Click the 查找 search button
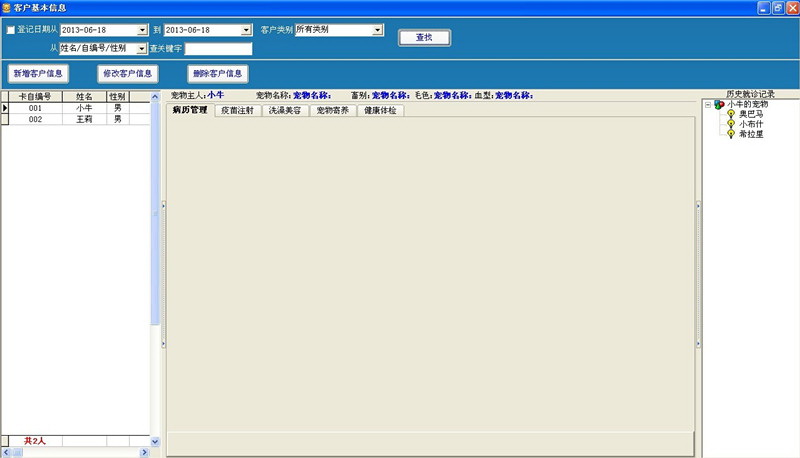800x458 pixels. pyautogui.click(x=424, y=38)
